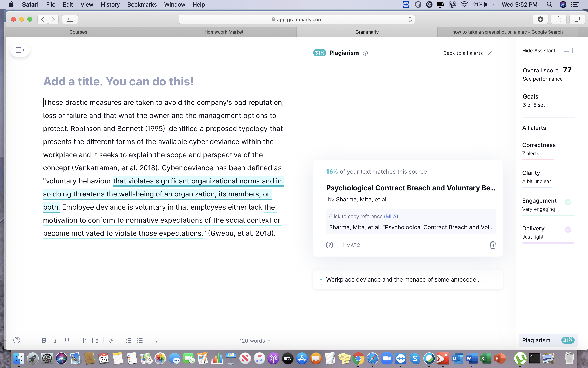Click the question mark icon beside 1 MATCH
Viewport: 588px width, 368px height.
tap(330, 245)
